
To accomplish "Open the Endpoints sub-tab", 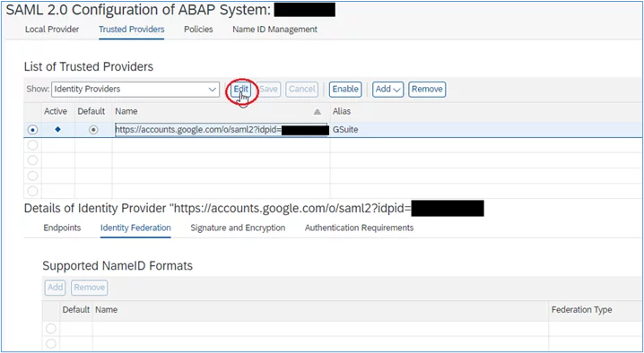I will 62,228.
